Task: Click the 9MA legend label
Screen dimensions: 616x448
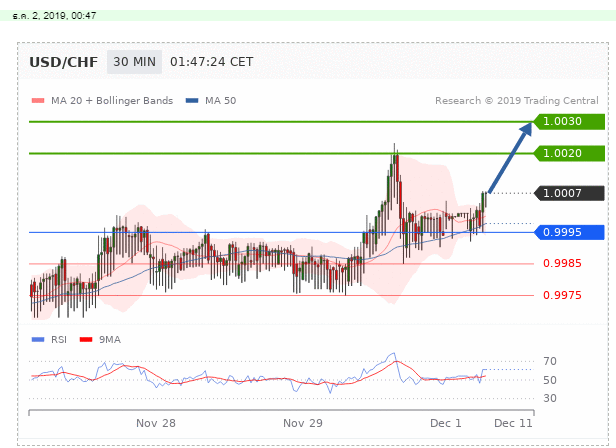Action: (110, 340)
